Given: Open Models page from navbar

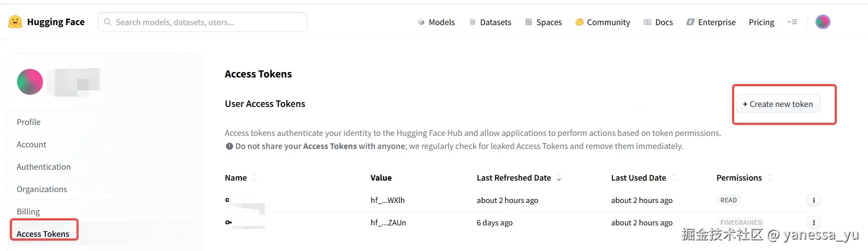Looking at the screenshot, I should [x=436, y=22].
